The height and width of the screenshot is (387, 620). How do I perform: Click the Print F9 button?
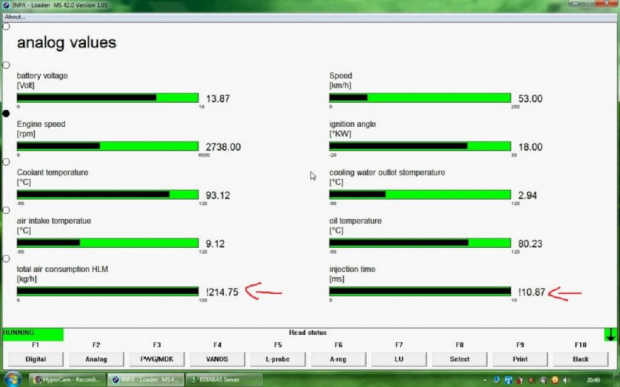520,359
